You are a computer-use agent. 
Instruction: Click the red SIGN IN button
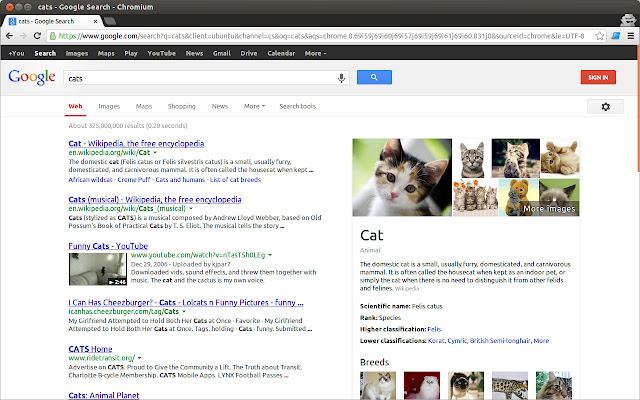[x=598, y=77]
